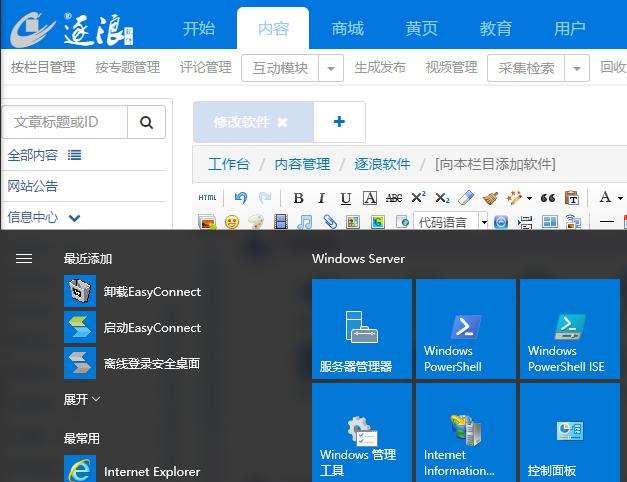627x482 pixels.
Task: Attach a file with the paperclip icon
Action: click(x=330, y=222)
